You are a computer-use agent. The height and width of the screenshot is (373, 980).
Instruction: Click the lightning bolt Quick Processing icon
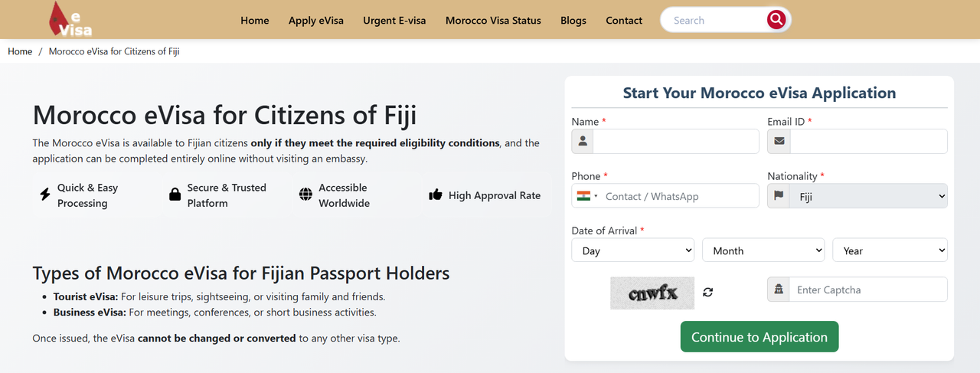pyautogui.click(x=45, y=195)
